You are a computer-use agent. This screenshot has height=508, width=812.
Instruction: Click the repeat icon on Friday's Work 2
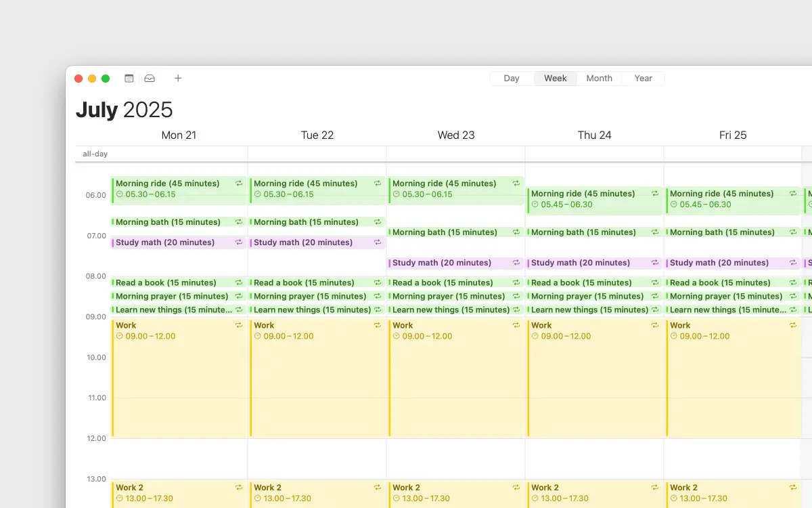792,487
